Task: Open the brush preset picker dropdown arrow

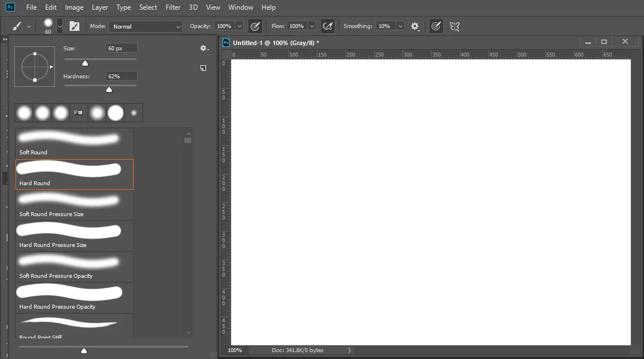Action: 60,26
